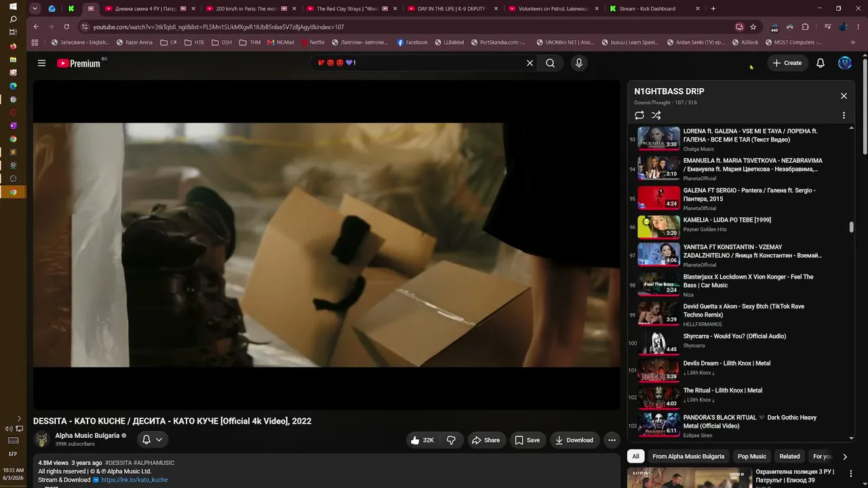
Task: Select 'Blasterjaxx X Lockdown' Feel The Bass title
Action: click(748, 281)
